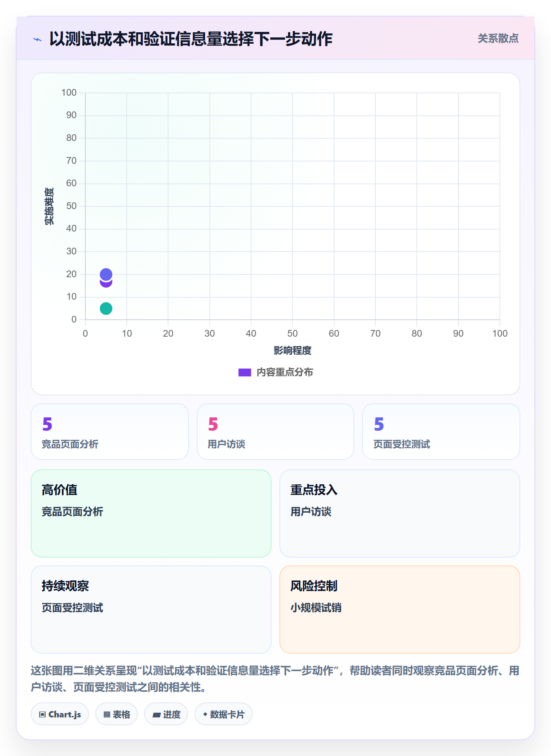Click 竞品页面分析 text inside 高价值 card

(x=72, y=511)
